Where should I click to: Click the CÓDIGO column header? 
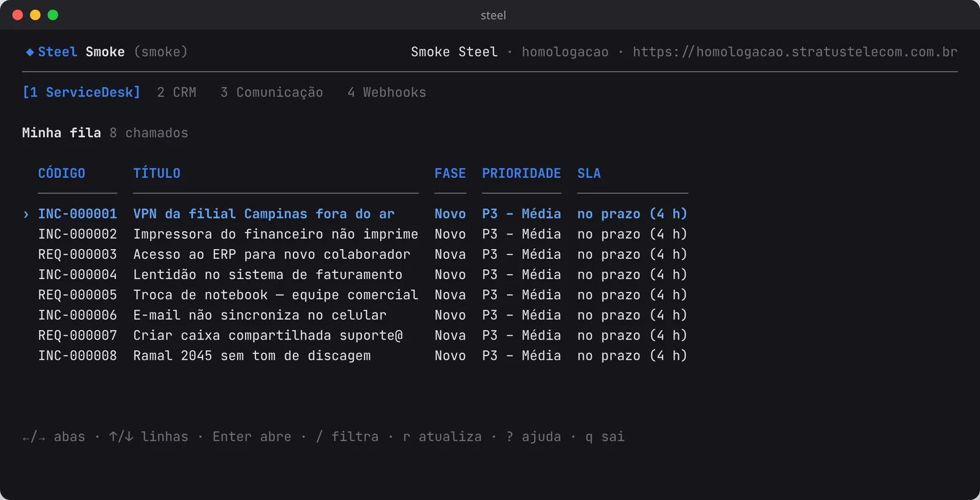(x=62, y=173)
